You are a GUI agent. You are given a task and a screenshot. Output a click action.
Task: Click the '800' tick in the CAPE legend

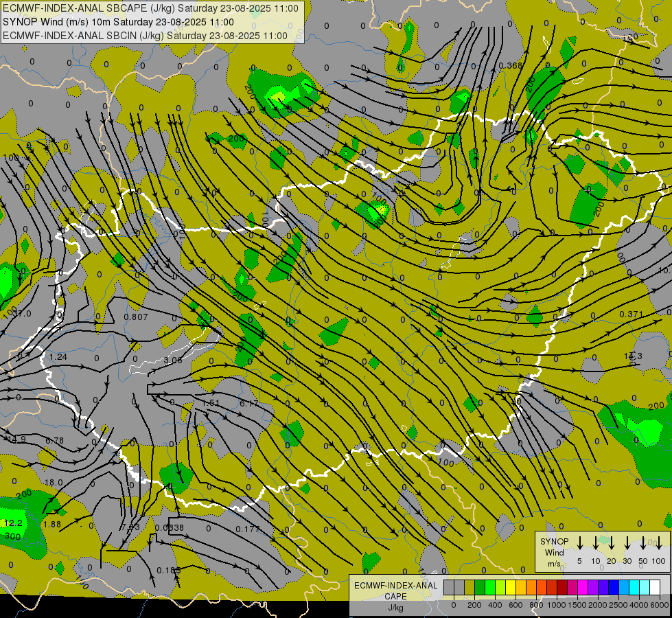point(536,605)
